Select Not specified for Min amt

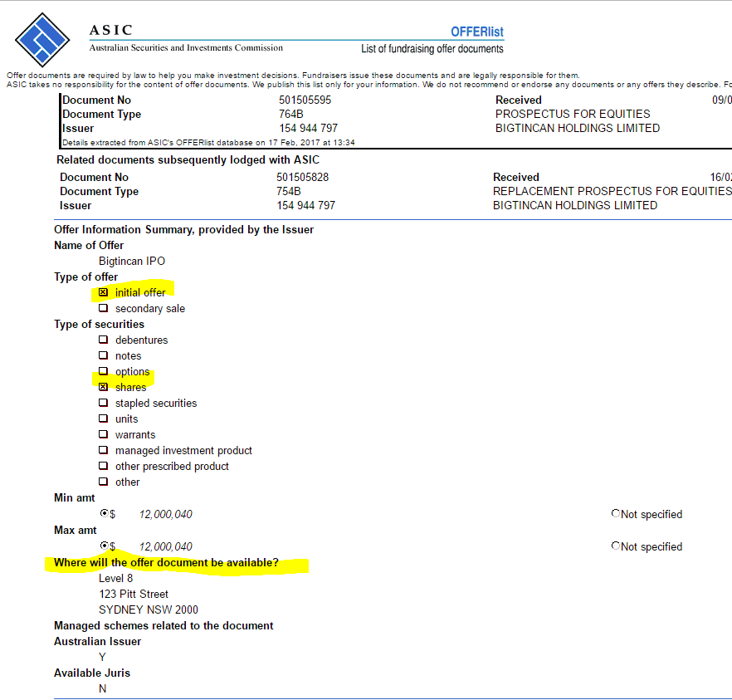click(616, 513)
